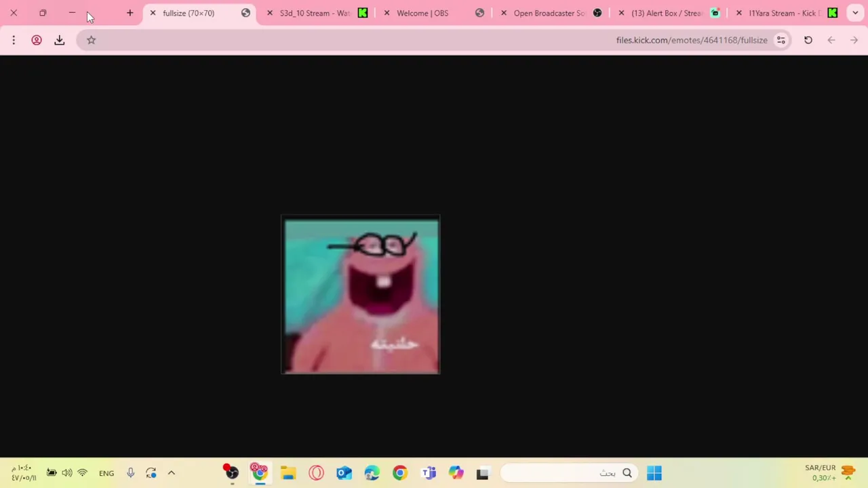Close the S3d_10 Stream tab
Screen dimensions: 868x488
point(270,13)
